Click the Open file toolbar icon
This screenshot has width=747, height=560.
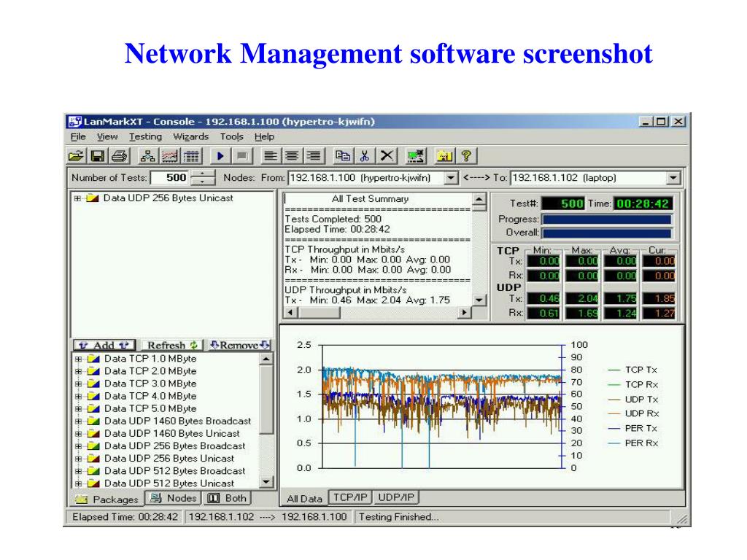click(x=76, y=156)
